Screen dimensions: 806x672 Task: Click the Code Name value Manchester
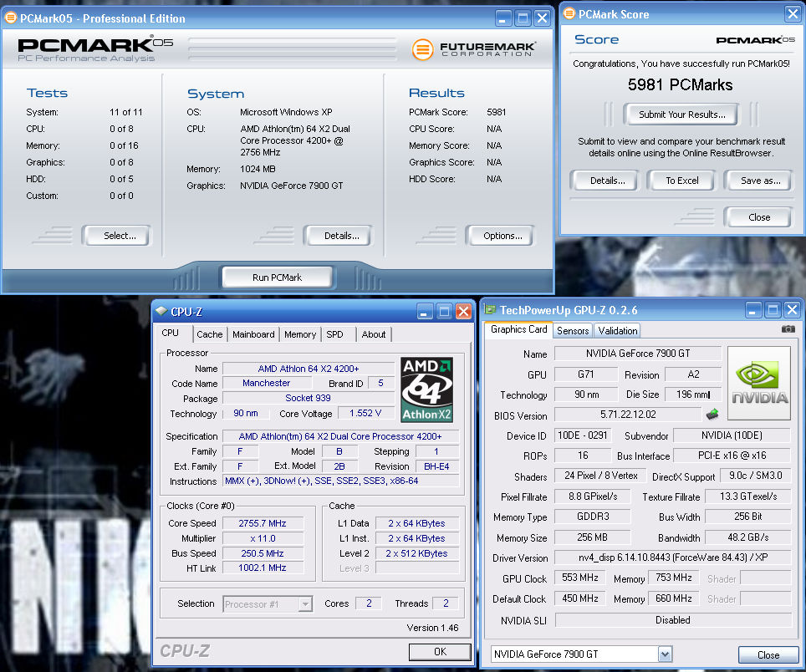click(266, 384)
